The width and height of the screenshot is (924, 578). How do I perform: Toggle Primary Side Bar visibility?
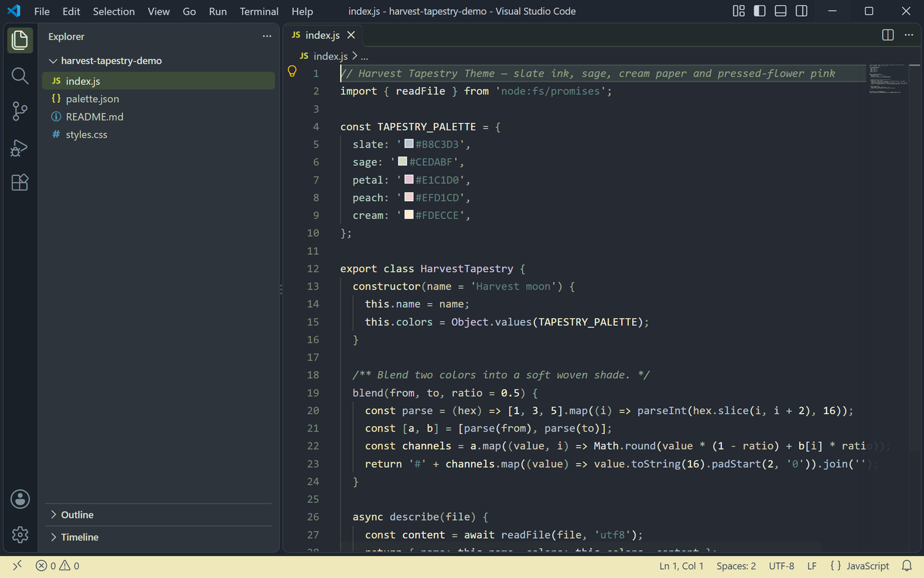pyautogui.click(x=760, y=11)
